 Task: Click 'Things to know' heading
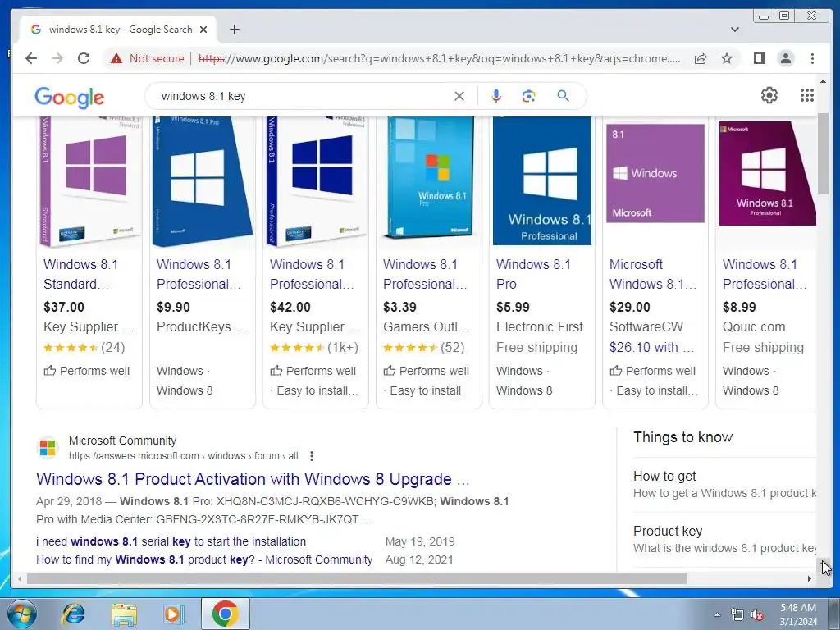pyautogui.click(x=683, y=437)
